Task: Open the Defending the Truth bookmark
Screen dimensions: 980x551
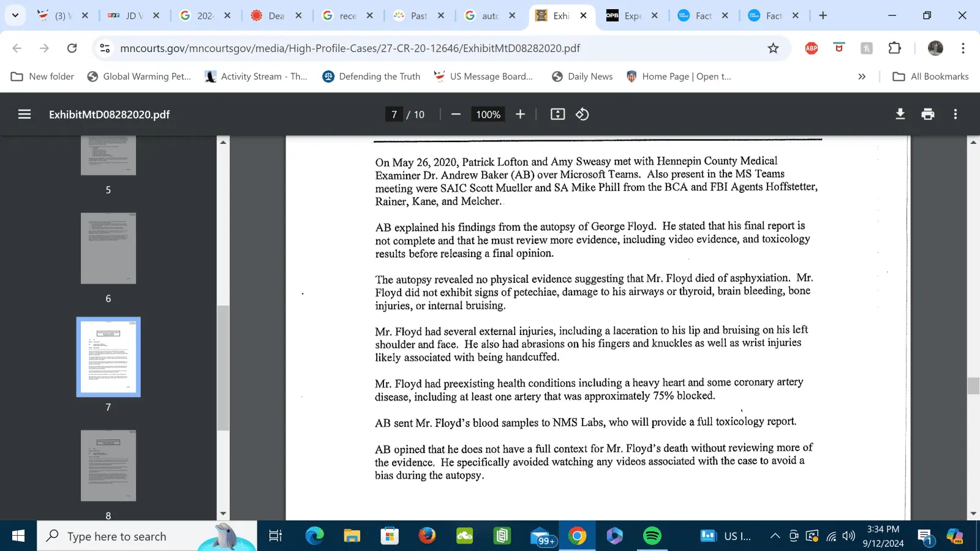Action: coord(371,77)
